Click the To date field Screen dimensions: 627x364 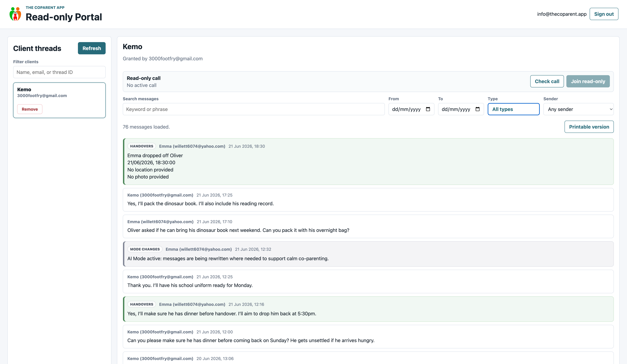[x=461, y=109]
